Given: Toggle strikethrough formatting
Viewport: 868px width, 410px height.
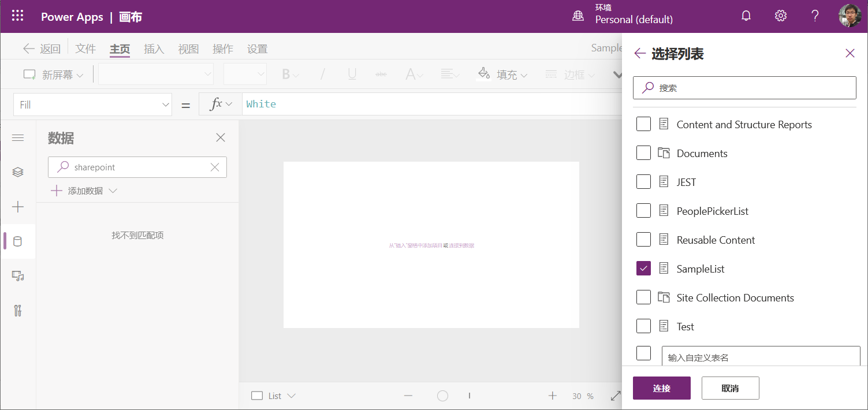Looking at the screenshot, I should tap(381, 74).
